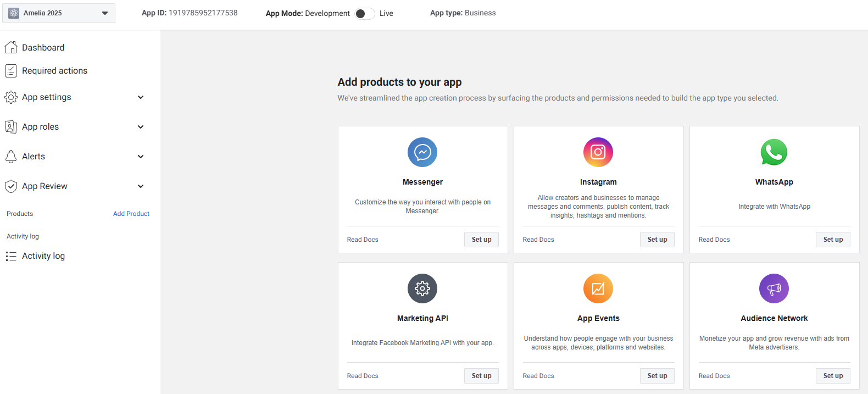868x394 pixels.
Task: Click the WhatsApp card title
Action: coord(774,182)
